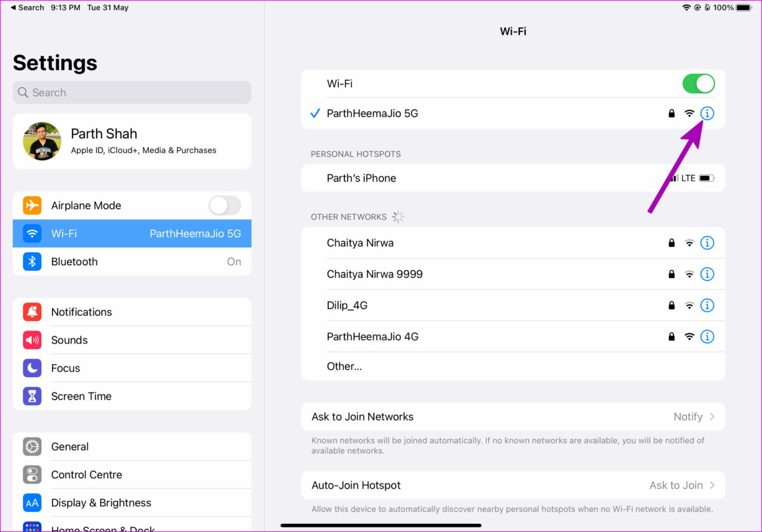Tap the checkmark beside ParthHeemaJio 5G
The image size is (762, 532).
tap(315, 113)
